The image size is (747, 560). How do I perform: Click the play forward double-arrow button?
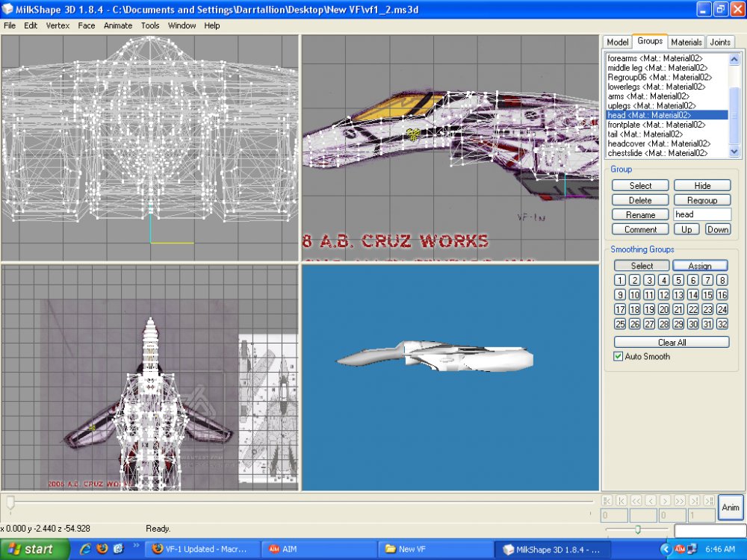coord(680,500)
